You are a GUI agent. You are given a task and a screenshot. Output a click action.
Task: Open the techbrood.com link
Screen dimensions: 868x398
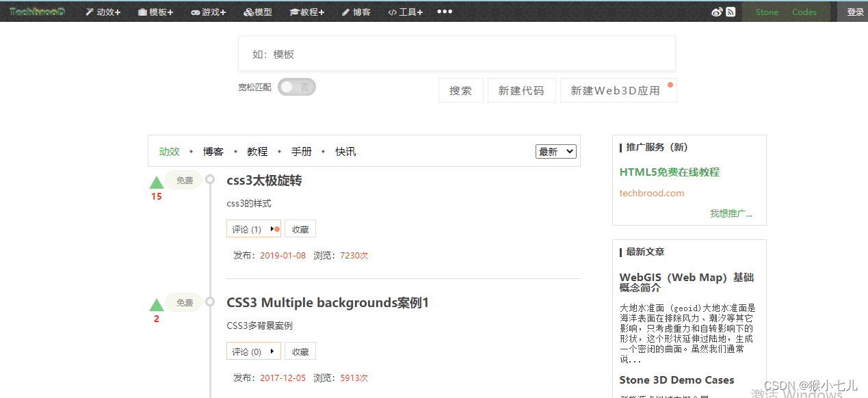pos(652,193)
